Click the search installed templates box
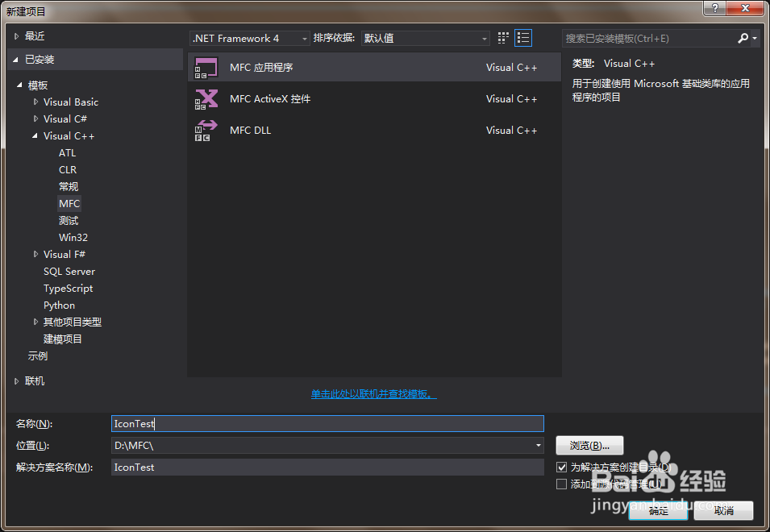The height and width of the screenshot is (532, 770). tap(649, 38)
